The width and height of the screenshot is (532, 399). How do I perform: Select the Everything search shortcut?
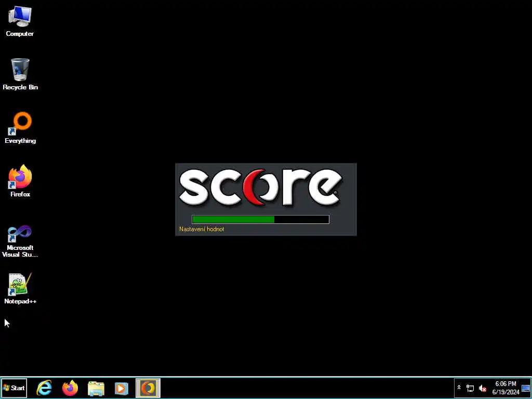(20, 128)
